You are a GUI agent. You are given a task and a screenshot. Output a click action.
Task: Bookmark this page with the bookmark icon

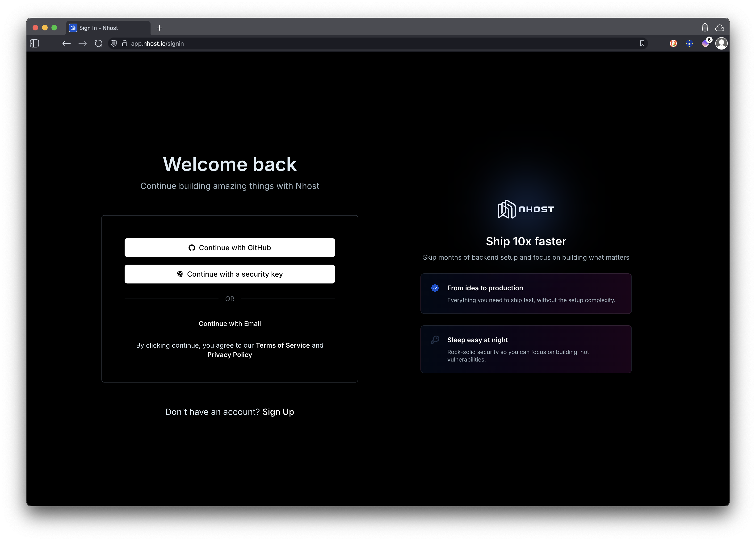point(642,44)
